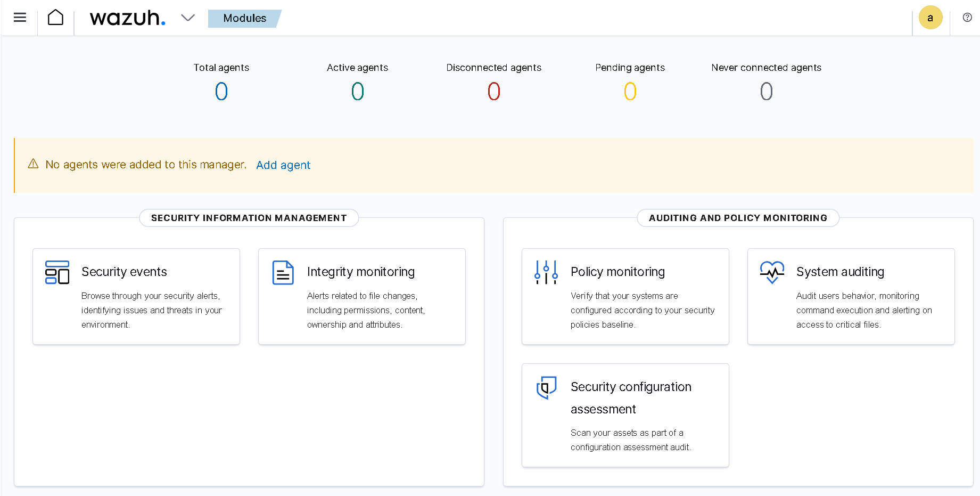Open the Policy monitoring module

pyautogui.click(x=625, y=296)
